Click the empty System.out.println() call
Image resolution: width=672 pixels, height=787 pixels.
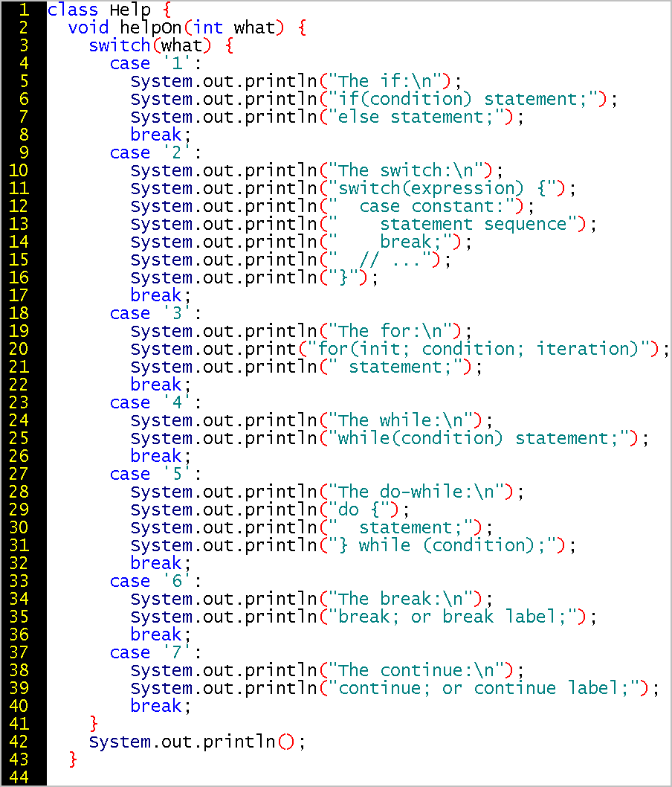pos(197,742)
